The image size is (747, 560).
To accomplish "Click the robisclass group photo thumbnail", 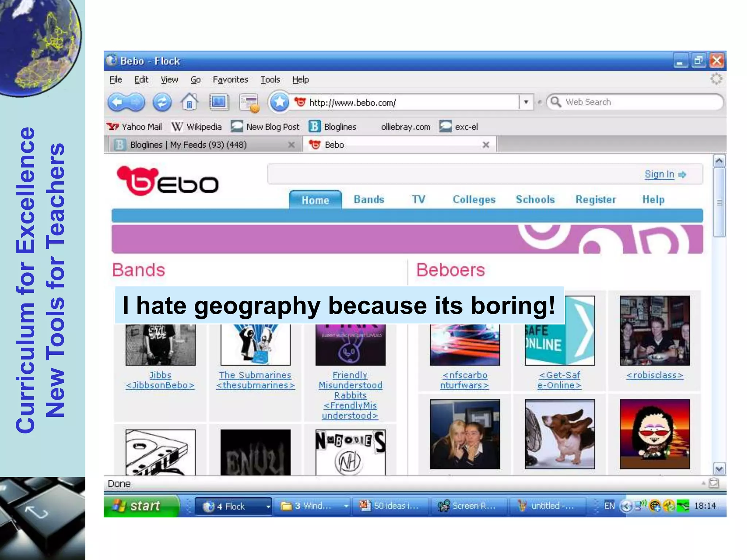I will tap(655, 331).
